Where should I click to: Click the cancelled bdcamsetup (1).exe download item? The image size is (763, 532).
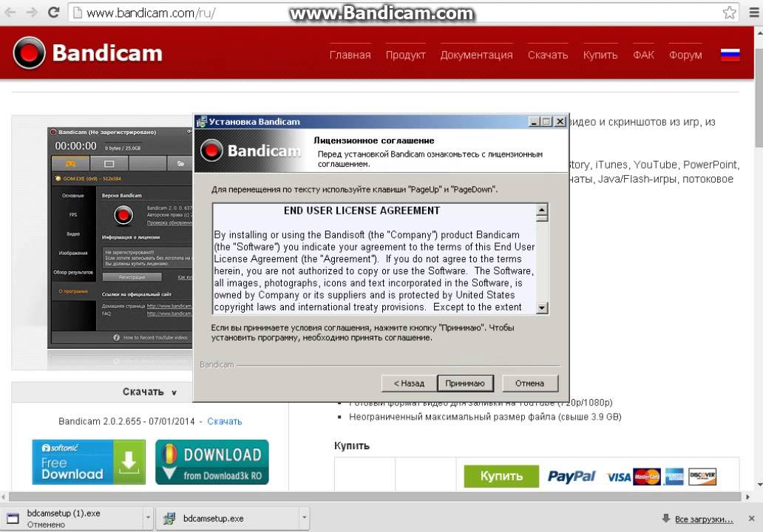coord(72,519)
